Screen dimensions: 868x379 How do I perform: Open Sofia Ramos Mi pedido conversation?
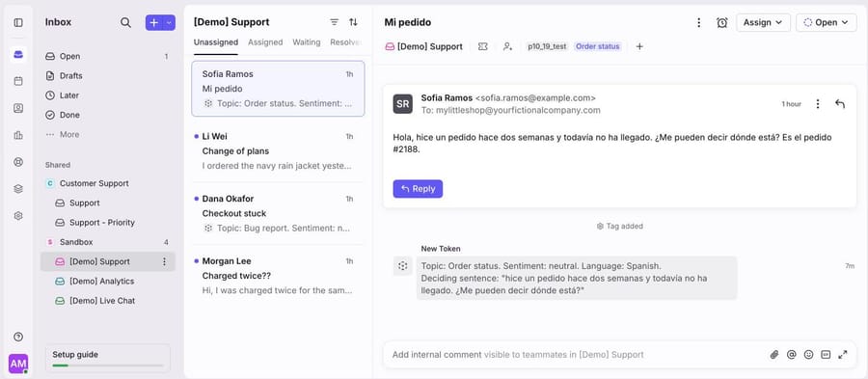(278, 89)
